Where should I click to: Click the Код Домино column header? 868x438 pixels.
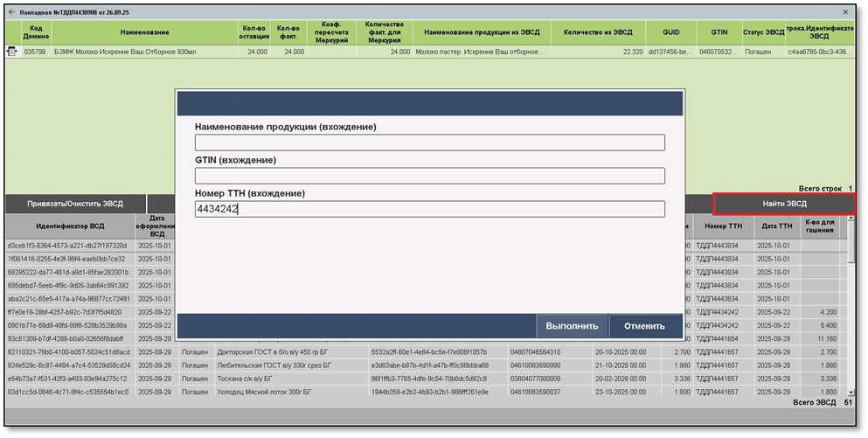[x=35, y=32]
